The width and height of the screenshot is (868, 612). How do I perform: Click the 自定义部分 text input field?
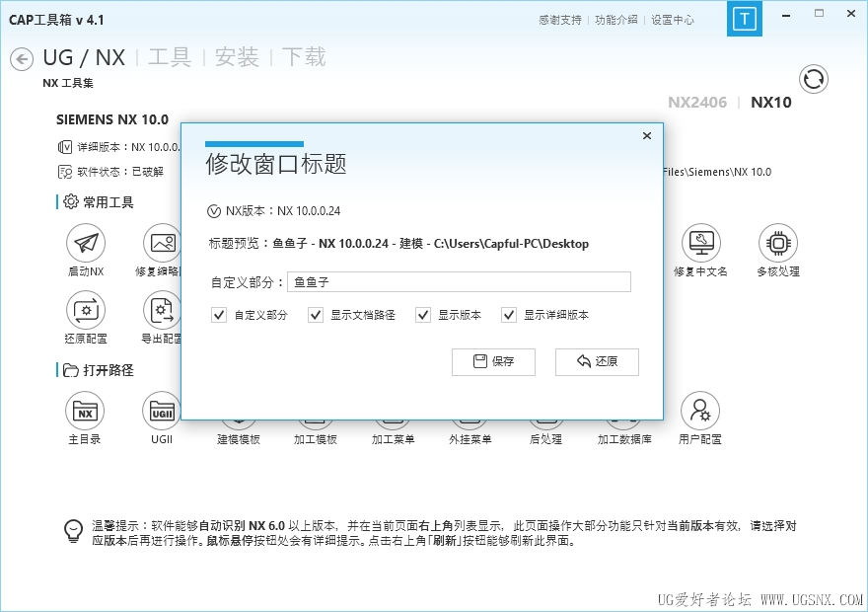click(x=459, y=282)
